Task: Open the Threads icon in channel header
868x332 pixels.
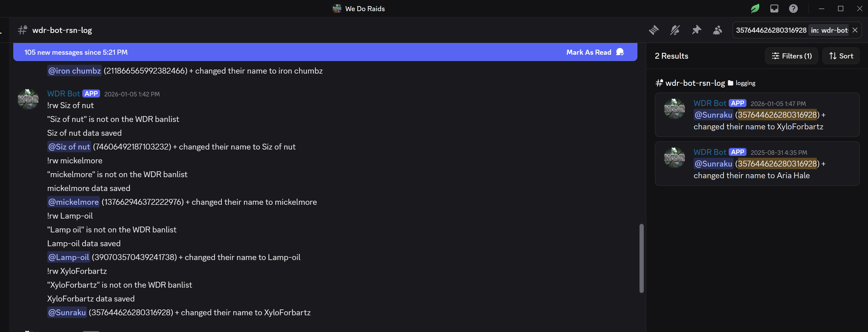Action: [653, 30]
